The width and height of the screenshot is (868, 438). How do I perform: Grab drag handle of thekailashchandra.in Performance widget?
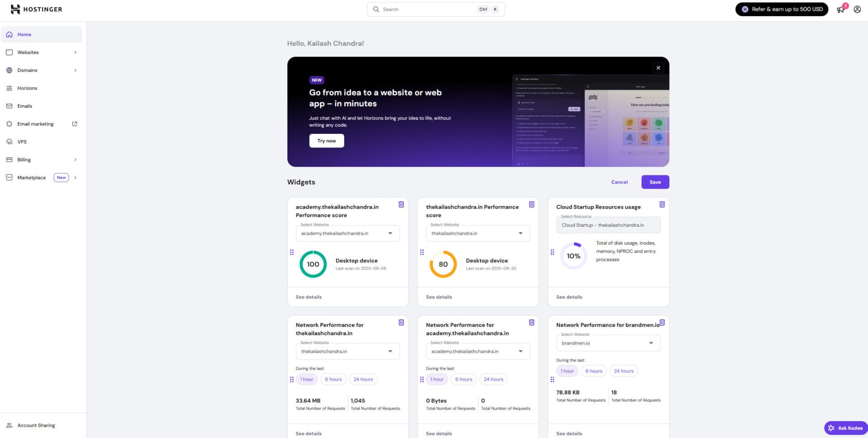click(422, 252)
